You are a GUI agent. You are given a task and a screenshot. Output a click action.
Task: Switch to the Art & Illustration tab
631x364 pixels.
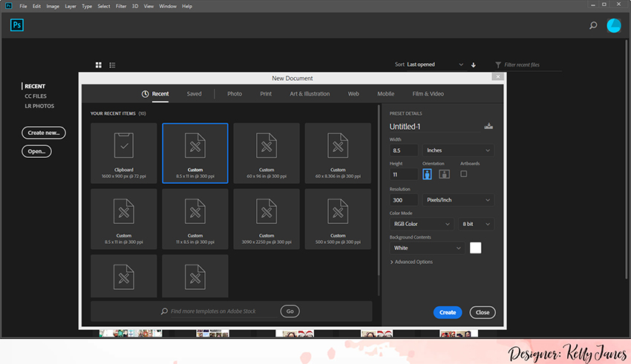[310, 94]
